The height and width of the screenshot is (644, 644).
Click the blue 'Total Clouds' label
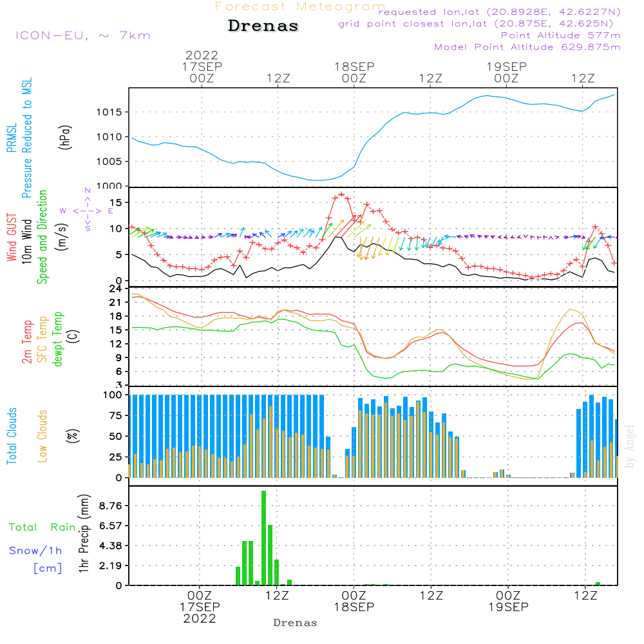point(12,436)
